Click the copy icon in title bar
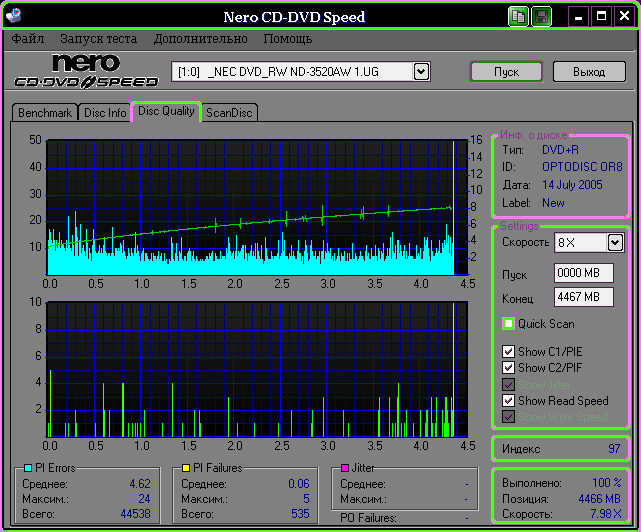Screen dimensions: 641x532 pos(518,17)
